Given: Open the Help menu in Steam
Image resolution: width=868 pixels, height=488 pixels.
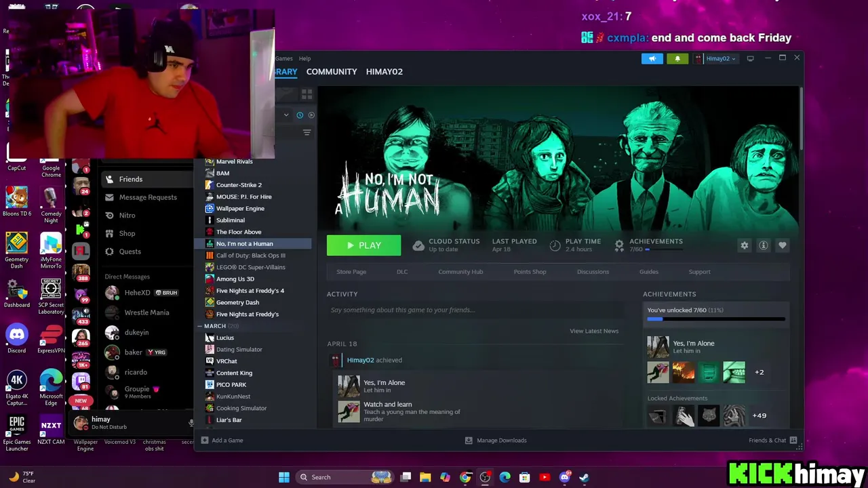Looking at the screenshot, I should click(x=304, y=58).
